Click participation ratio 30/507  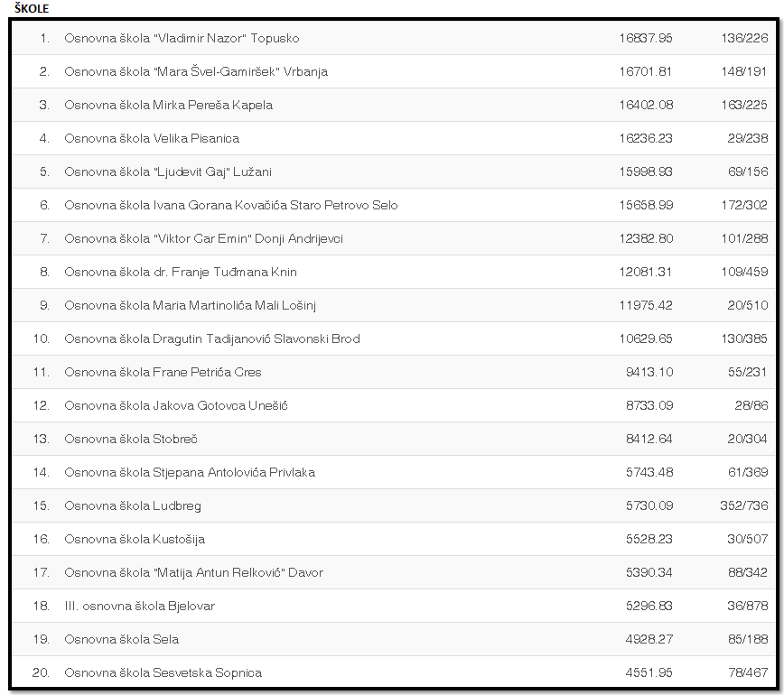(748, 540)
